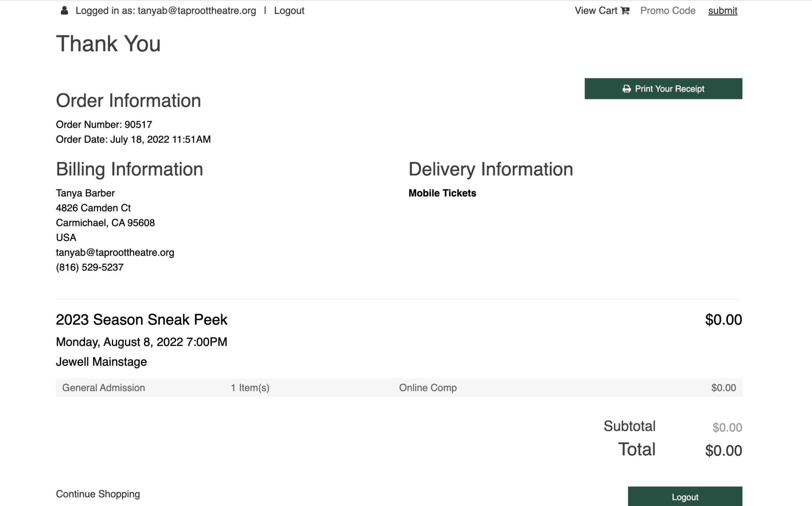Click the user profile icon
The width and height of the screenshot is (812, 506).
(x=64, y=10)
